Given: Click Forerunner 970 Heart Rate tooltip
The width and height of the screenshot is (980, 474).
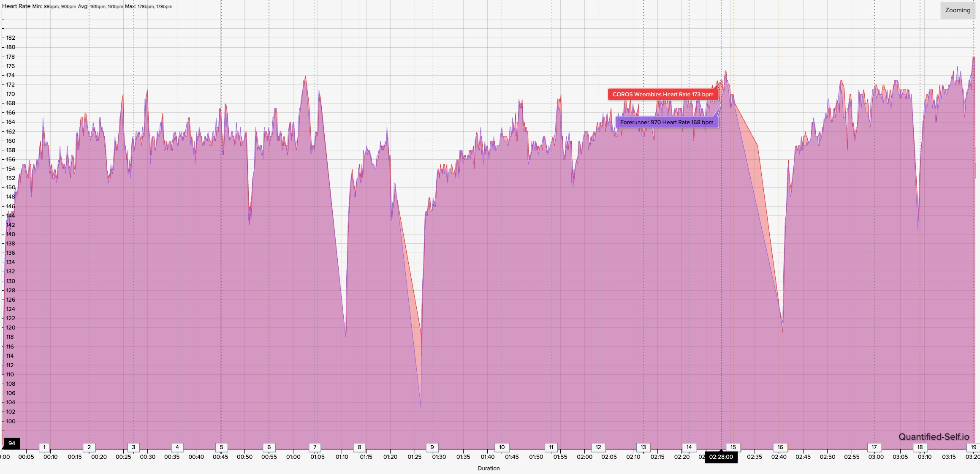Looking at the screenshot, I should click(x=666, y=122).
